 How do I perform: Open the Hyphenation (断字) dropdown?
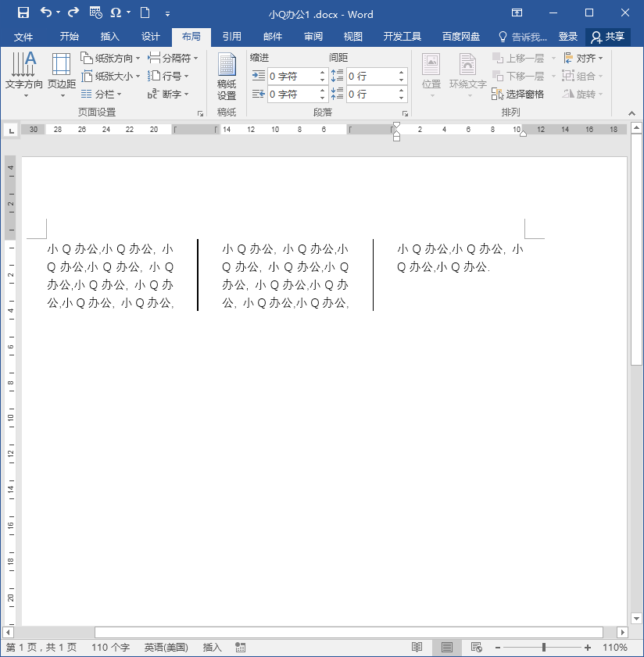pyautogui.click(x=168, y=95)
